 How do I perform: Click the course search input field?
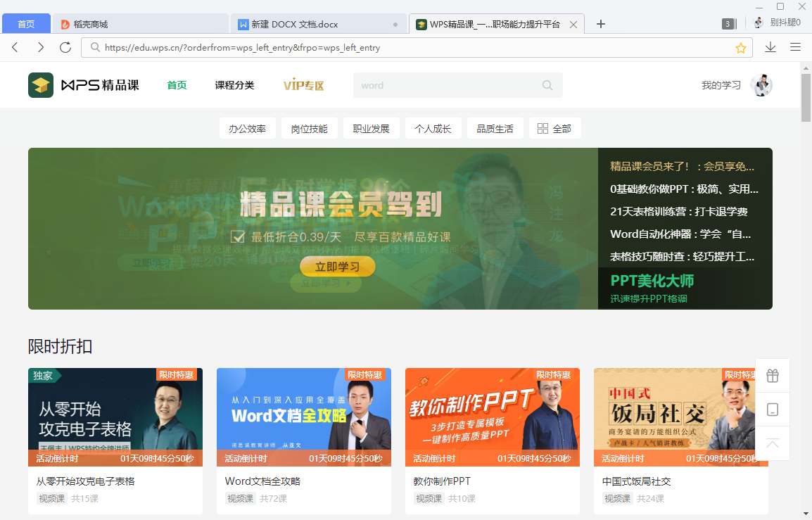click(458, 85)
